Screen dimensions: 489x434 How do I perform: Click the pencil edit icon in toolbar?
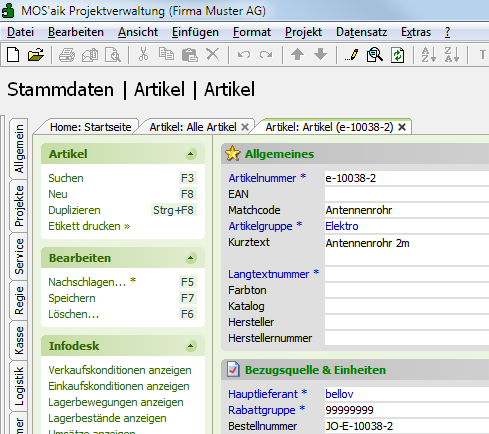pyautogui.click(x=351, y=55)
